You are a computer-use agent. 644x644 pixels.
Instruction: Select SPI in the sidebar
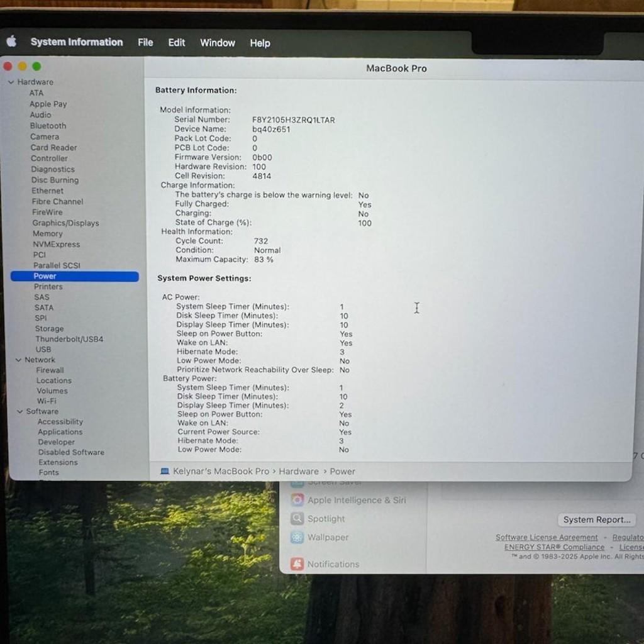41,318
